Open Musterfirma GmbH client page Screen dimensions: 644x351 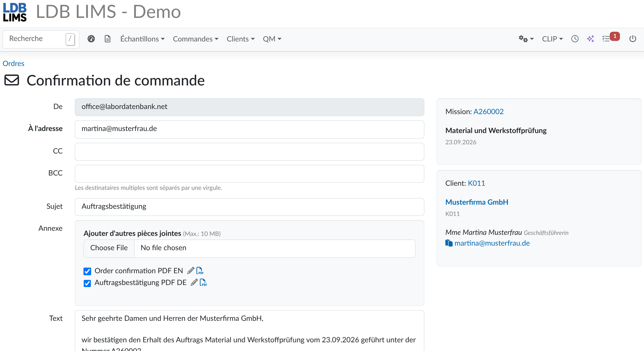coord(477,202)
